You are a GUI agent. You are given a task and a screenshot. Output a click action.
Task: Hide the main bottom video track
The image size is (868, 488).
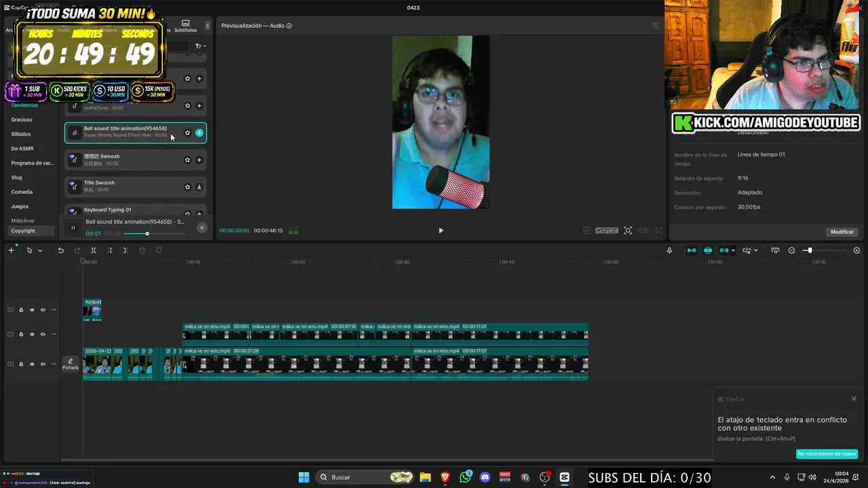(32, 364)
